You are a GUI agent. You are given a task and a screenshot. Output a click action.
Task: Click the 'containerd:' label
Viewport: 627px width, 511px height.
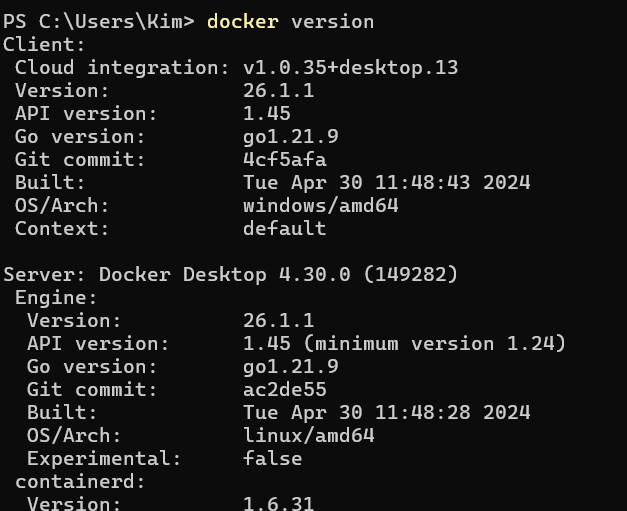[x=80, y=481]
